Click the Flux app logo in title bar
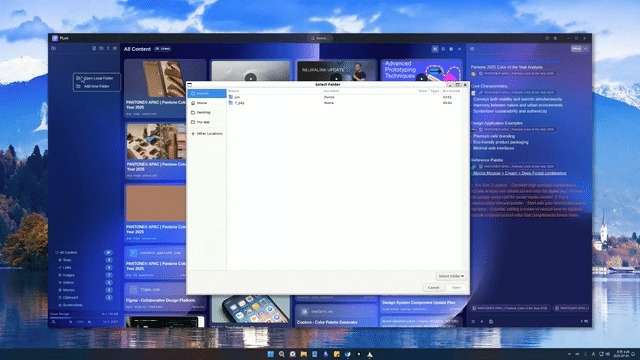Viewport: 640px width, 360px height. (x=55, y=38)
